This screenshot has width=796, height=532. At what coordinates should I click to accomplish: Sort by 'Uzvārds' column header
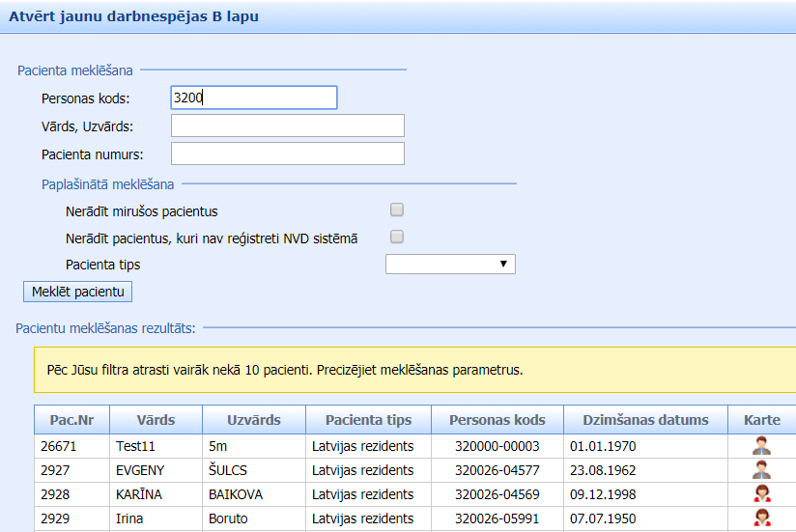tap(253, 420)
